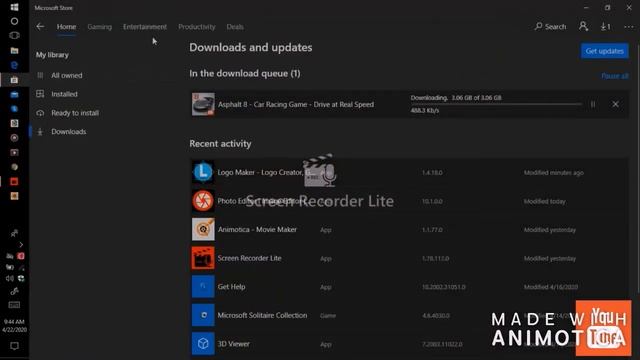This screenshot has height=360, width=640.
Task: Open the downloads indicator icon in the header
Action: pyautogui.click(x=606, y=27)
